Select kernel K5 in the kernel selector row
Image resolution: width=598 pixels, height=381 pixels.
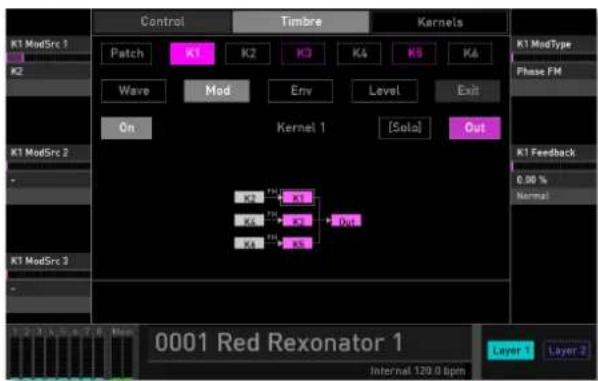(415, 53)
